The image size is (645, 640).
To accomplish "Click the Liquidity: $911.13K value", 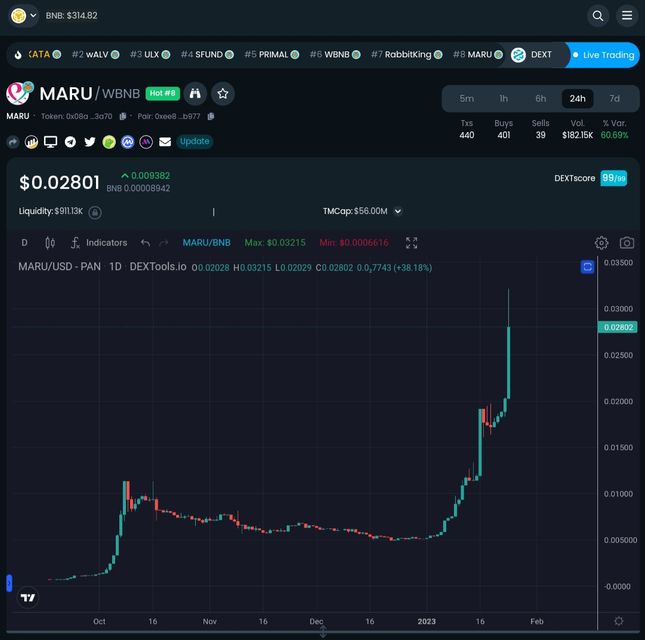I will pos(51,211).
